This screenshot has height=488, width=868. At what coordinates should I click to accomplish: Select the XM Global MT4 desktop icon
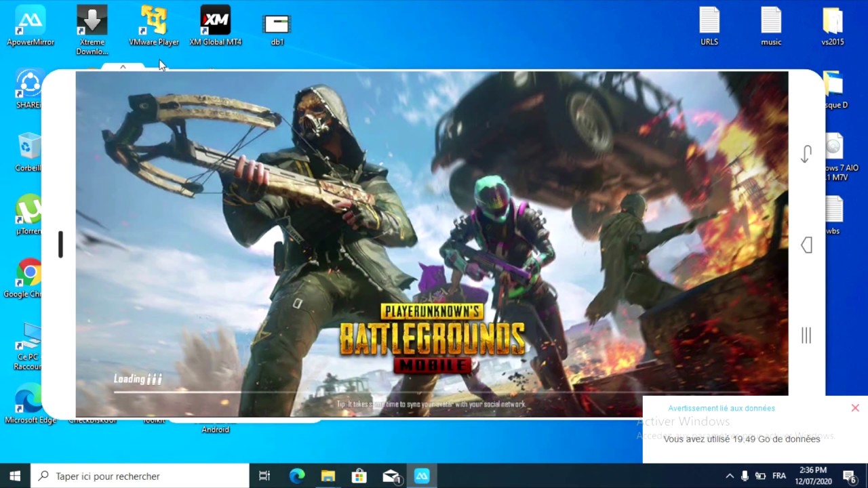point(216,26)
